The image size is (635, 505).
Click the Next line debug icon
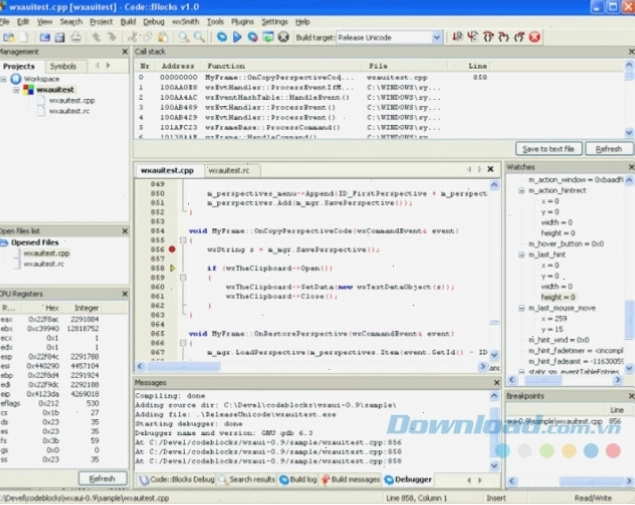(488, 37)
